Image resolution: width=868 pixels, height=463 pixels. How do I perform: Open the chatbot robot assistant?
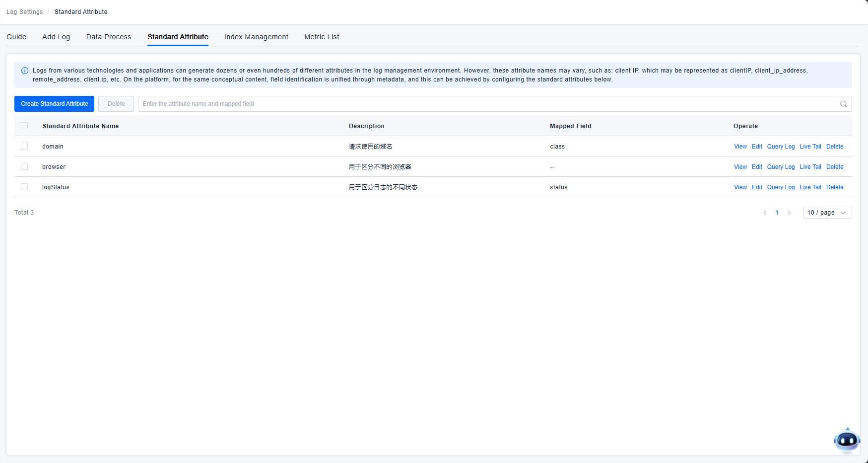pos(847,440)
